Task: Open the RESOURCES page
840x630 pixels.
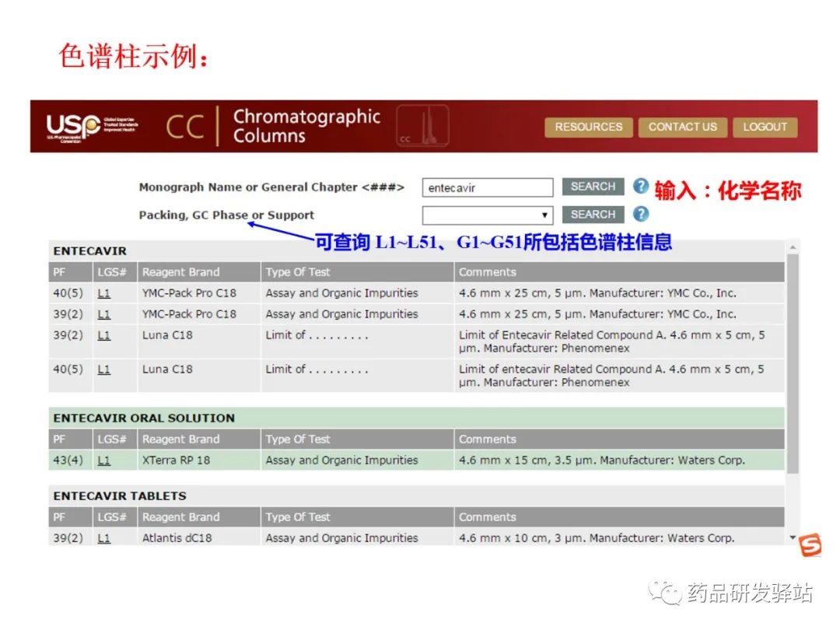Action: (x=588, y=127)
